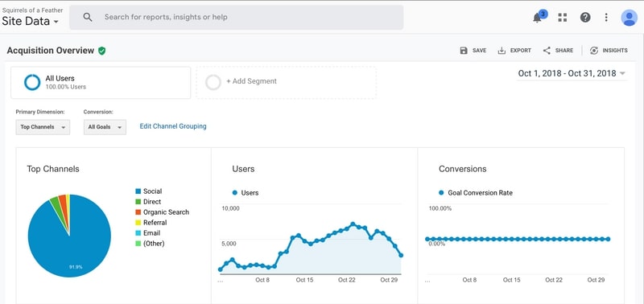Click the empty Add Segment circle icon
This screenshot has height=304, width=644.
(x=213, y=82)
